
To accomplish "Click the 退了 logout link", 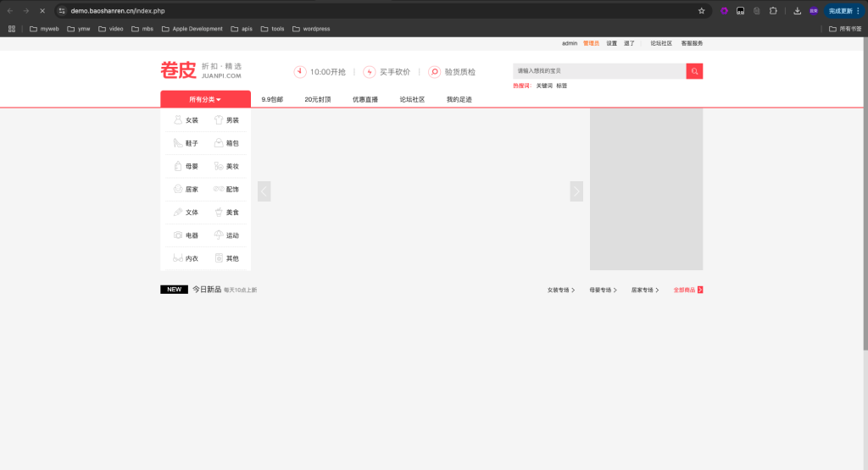I will [x=630, y=43].
